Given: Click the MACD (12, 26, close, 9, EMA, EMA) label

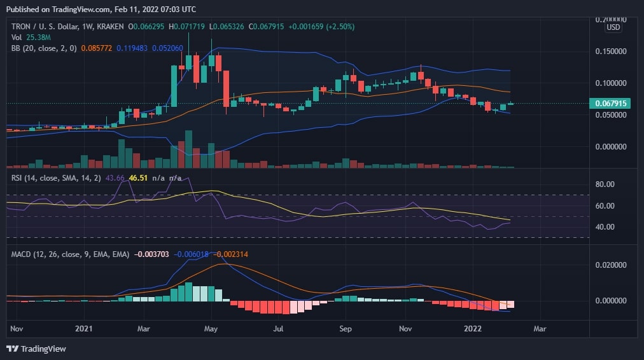Looking at the screenshot, I should pos(70,254).
